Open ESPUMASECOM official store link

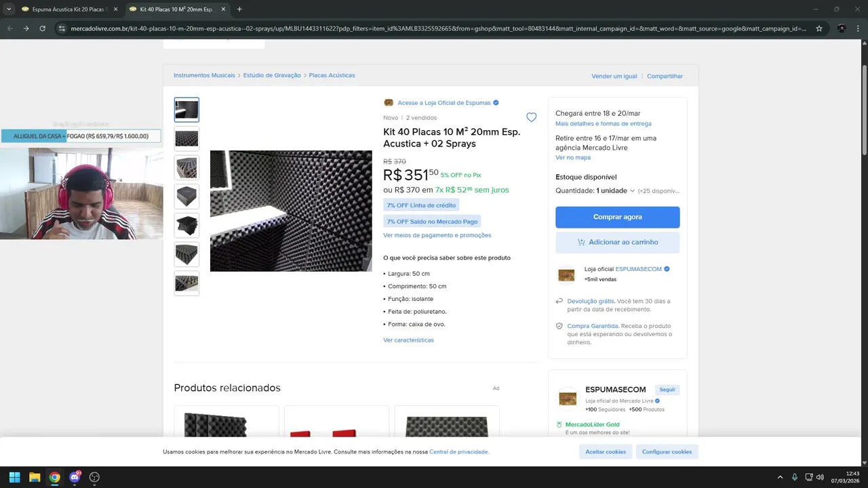[x=638, y=269]
